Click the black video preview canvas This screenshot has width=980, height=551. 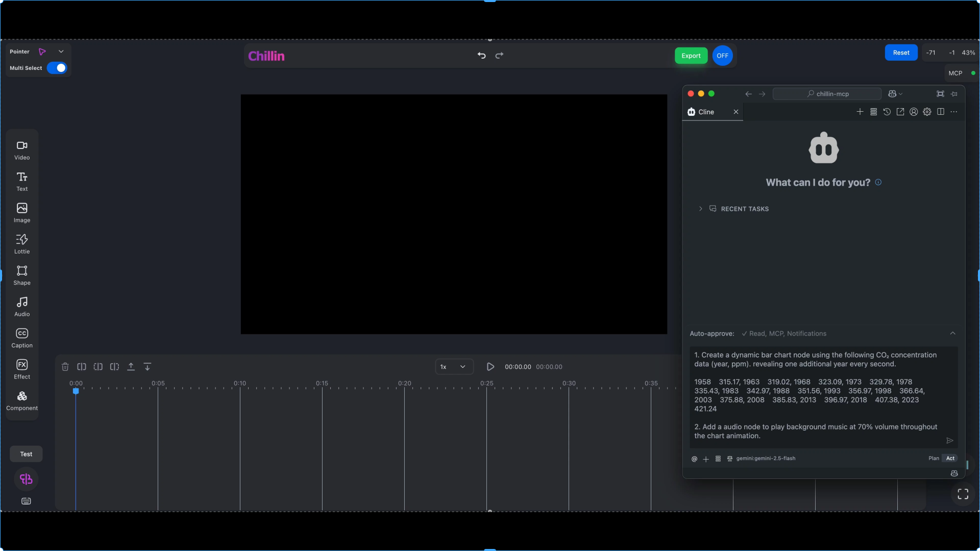coord(454,214)
